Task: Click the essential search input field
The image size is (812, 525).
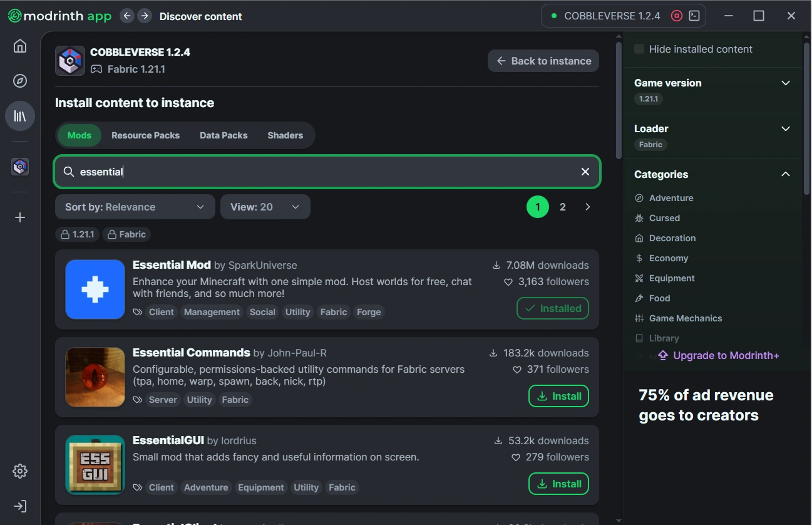Action: tap(326, 172)
